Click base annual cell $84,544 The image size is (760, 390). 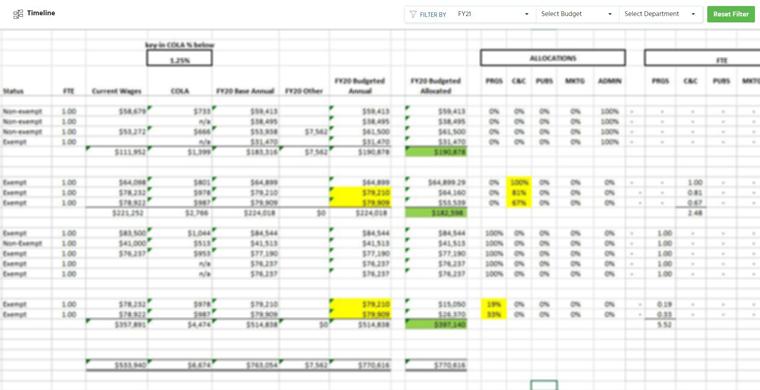245,233
